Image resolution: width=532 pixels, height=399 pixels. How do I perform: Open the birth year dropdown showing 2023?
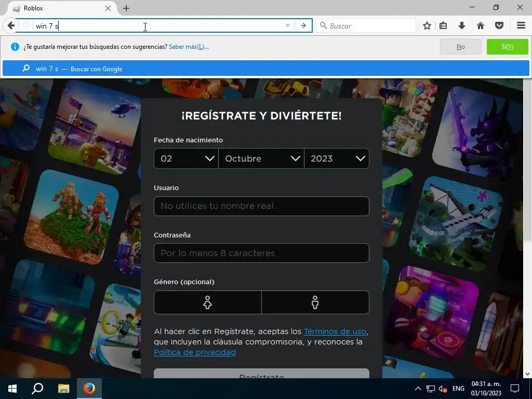coord(337,158)
